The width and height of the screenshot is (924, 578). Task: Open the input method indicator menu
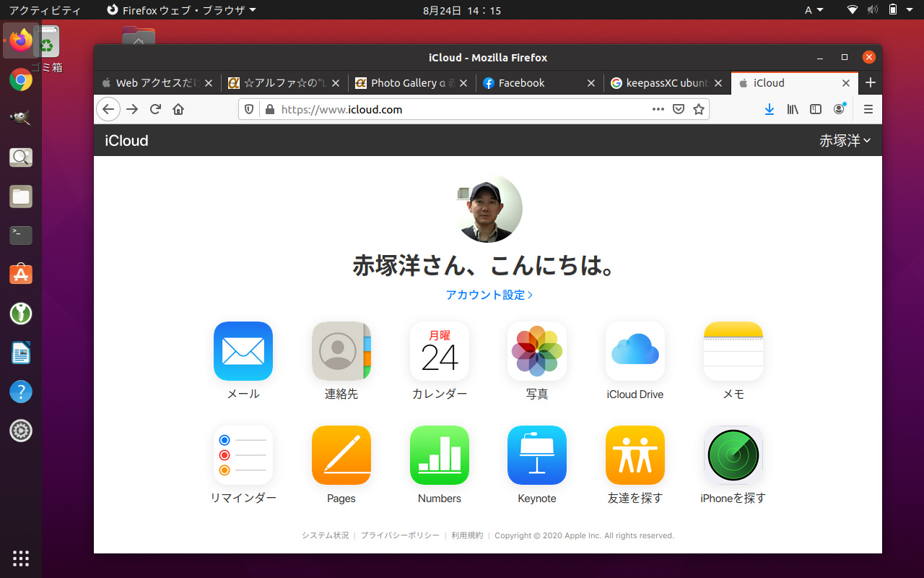pyautogui.click(x=813, y=10)
